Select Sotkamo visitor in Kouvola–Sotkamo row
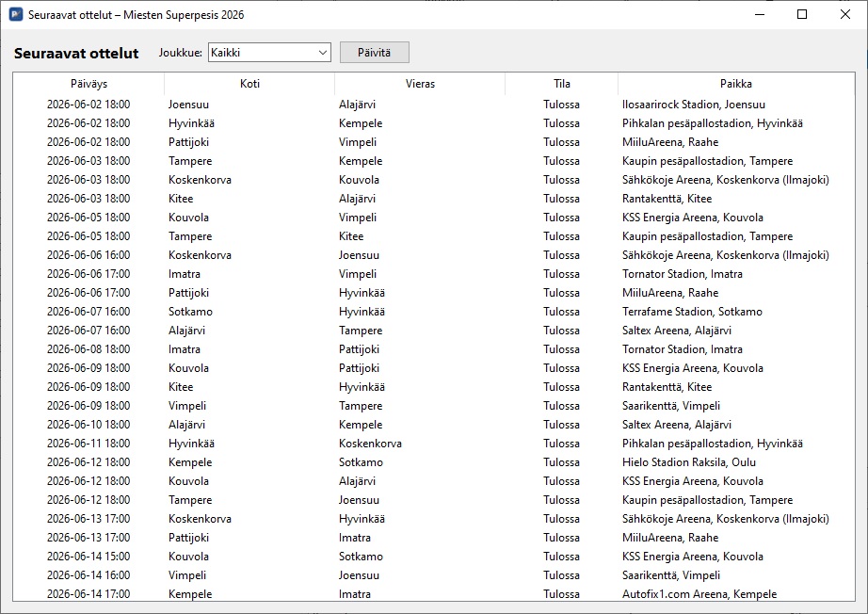Image resolution: width=868 pixels, height=614 pixels. pos(361,556)
